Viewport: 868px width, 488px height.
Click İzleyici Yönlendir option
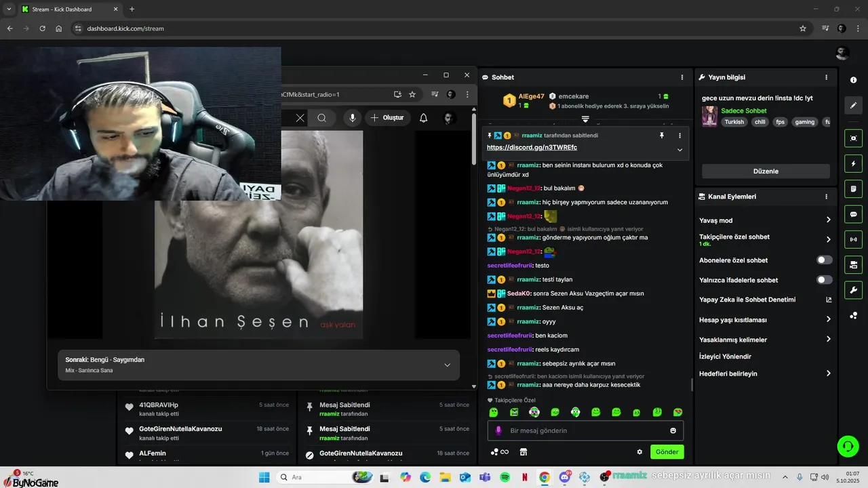pyautogui.click(x=725, y=357)
